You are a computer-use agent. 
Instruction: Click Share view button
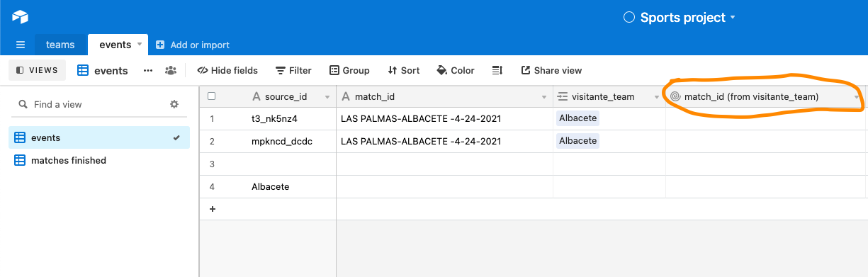pos(551,70)
